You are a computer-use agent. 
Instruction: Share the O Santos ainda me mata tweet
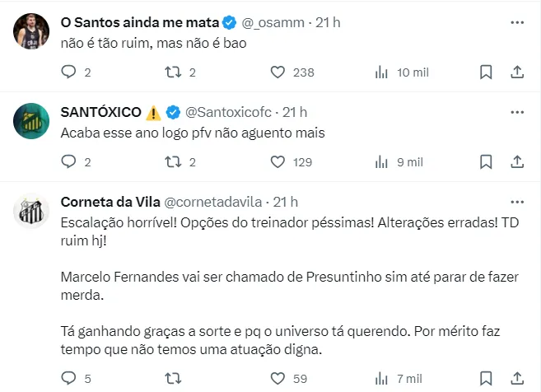pyautogui.click(x=517, y=72)
